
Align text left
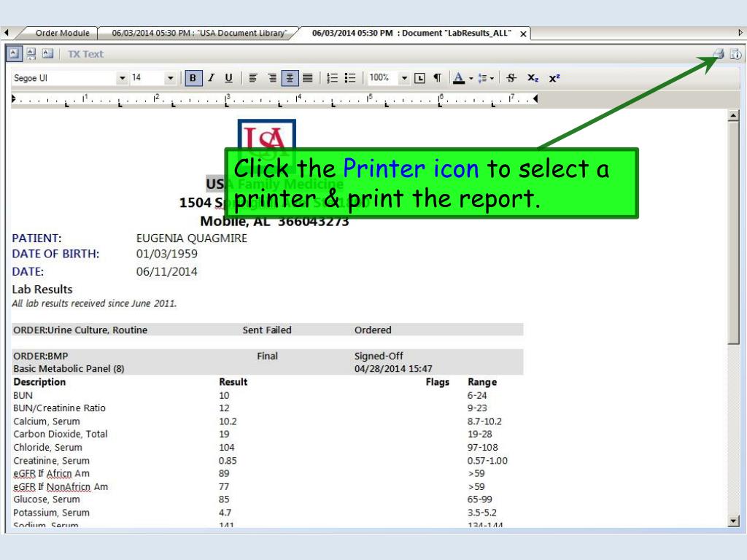(253, 77)
